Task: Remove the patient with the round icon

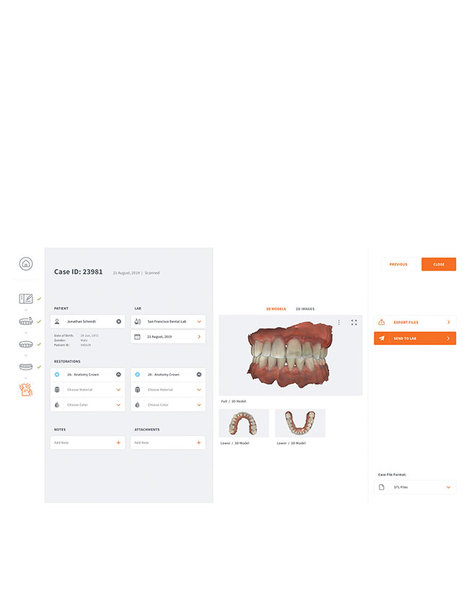Action: (x=119, y=321)
